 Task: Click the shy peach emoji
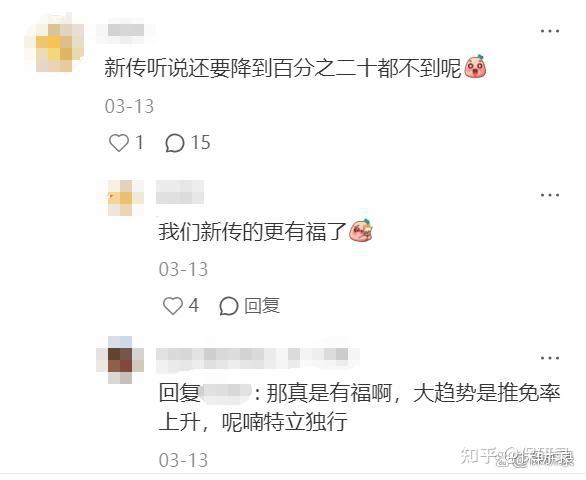[x=361, y=230]
